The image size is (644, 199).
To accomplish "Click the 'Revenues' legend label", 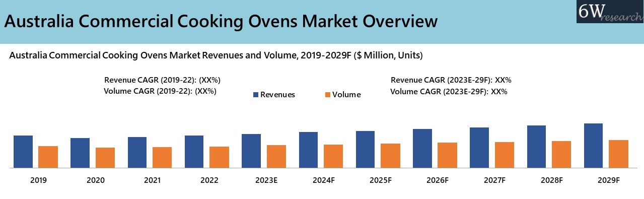I will [x=278, y=95].
